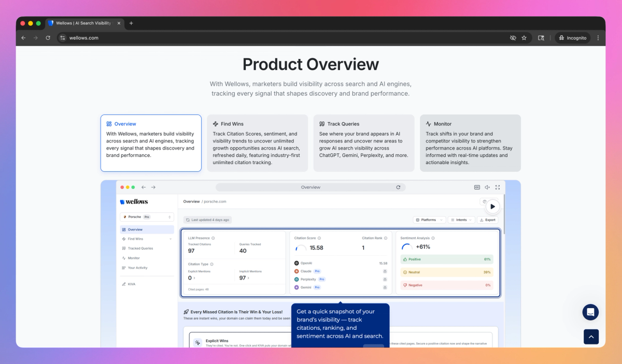This screenshot has height=364, width=622.
Task: Click the Export button
Action: click(487, 220)
